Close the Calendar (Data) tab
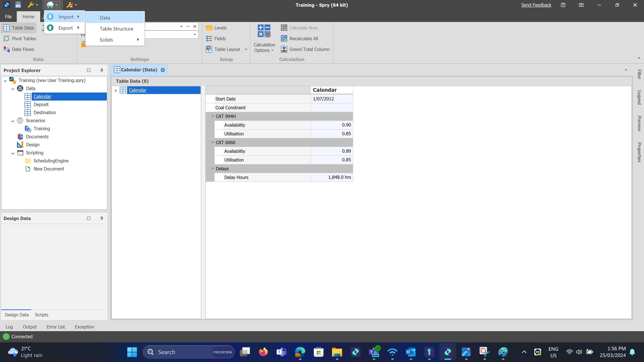Screen dimensions: 644x362 pyautogui.click(x=163, y=70)
